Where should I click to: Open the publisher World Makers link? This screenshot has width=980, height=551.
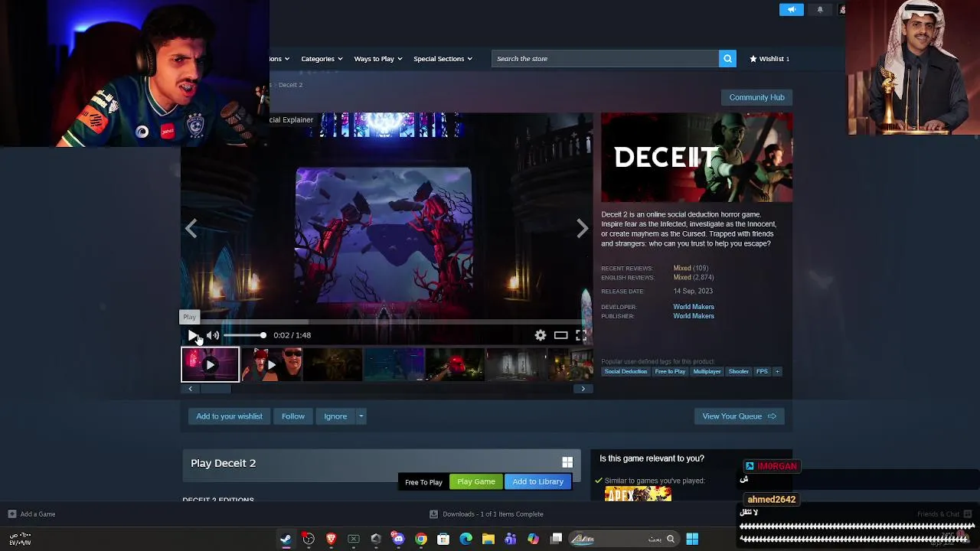coord(694,316)
